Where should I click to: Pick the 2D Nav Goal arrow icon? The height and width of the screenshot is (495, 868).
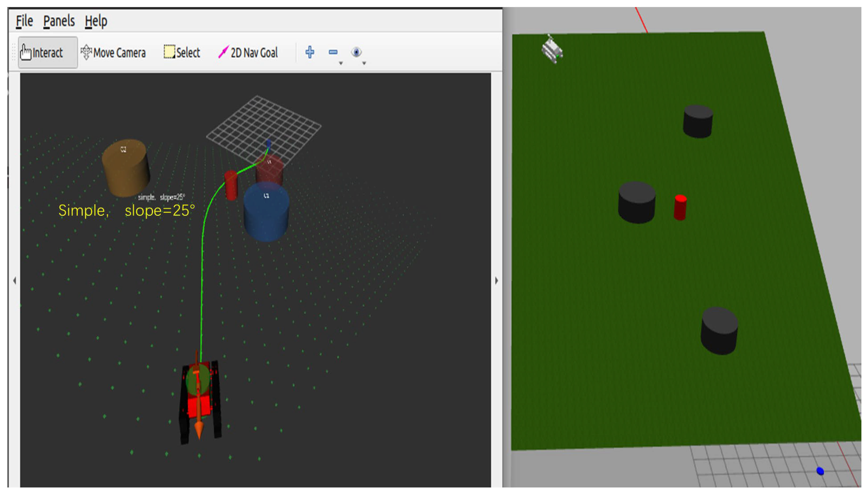click(223, 52)
